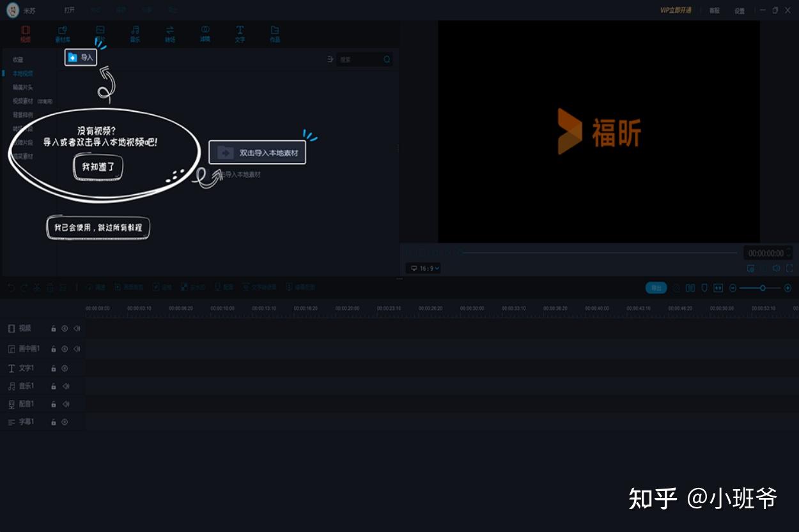Image resolution: width=799 pixels, height=532 pixels.
Task: Toggle lock on the 字幕1 track
Action: tap(54, 422)
